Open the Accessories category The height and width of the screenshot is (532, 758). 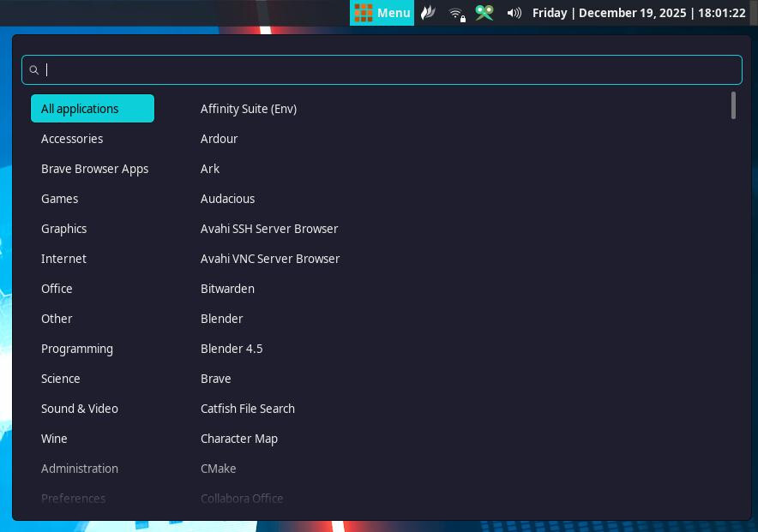tap(72, 139)
